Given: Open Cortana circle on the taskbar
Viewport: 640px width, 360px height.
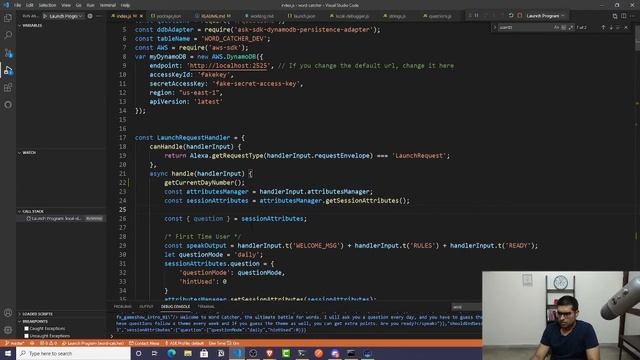Looking at the screenshot, I should pos(138,353).
